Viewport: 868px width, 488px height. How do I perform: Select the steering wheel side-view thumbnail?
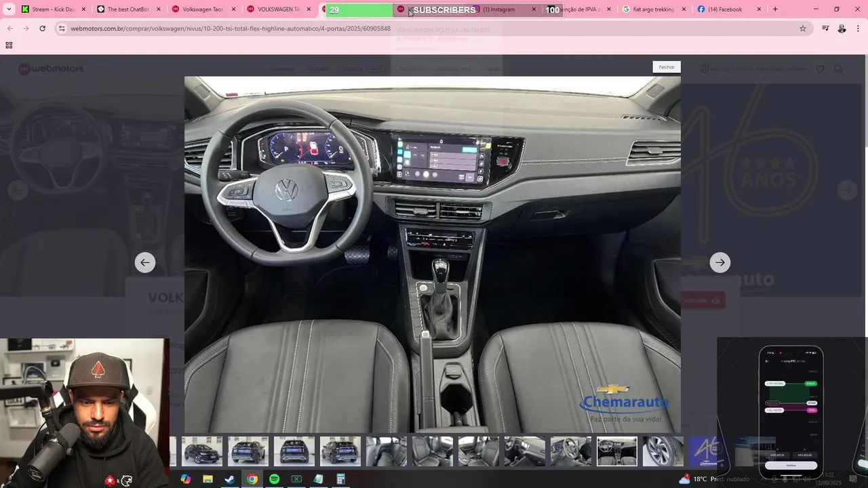point(571,451)
